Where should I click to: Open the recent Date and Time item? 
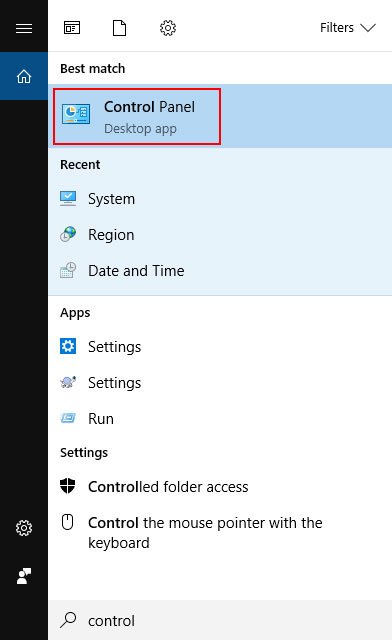pyautogui.click(x=220, y=271)
